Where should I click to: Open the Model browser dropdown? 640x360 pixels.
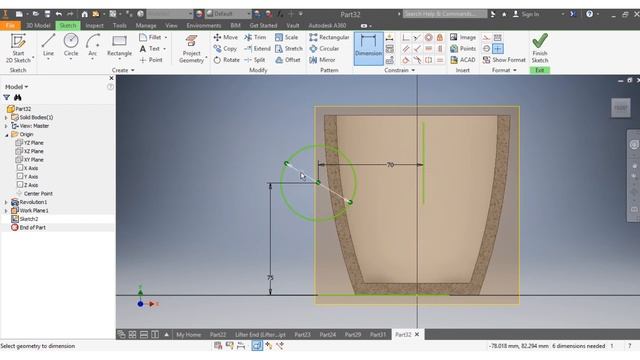click(16, 87)
